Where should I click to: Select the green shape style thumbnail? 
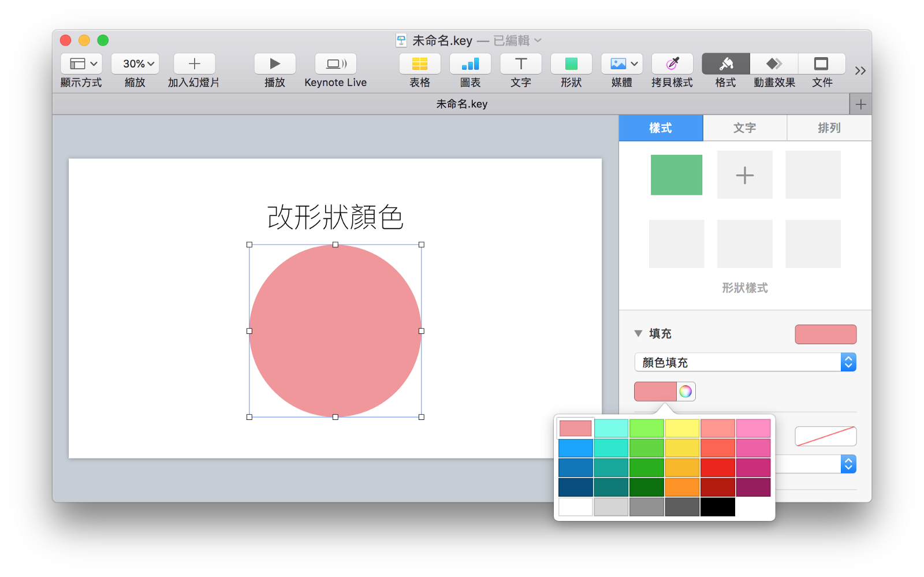pos(676,174)
